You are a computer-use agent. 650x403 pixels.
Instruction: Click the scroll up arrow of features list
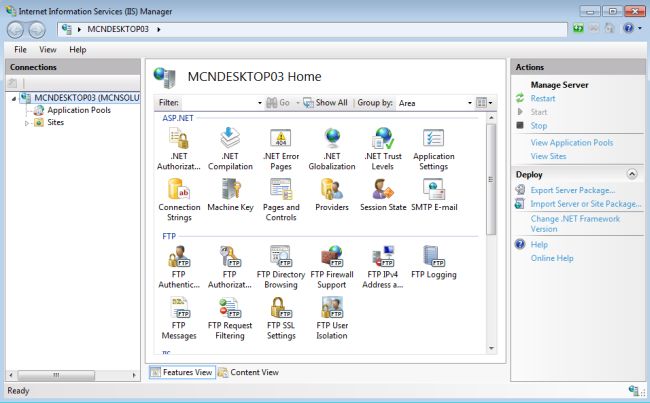pyautogui.click(x=491, y=118)
